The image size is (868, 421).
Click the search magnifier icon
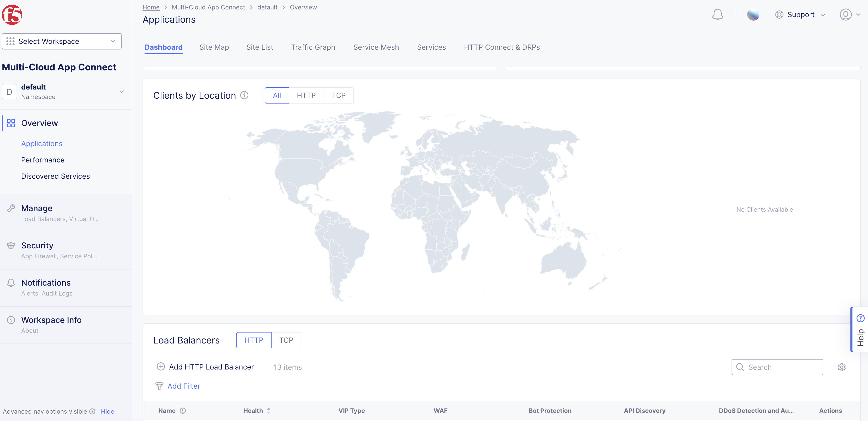[x=740, y=367]
